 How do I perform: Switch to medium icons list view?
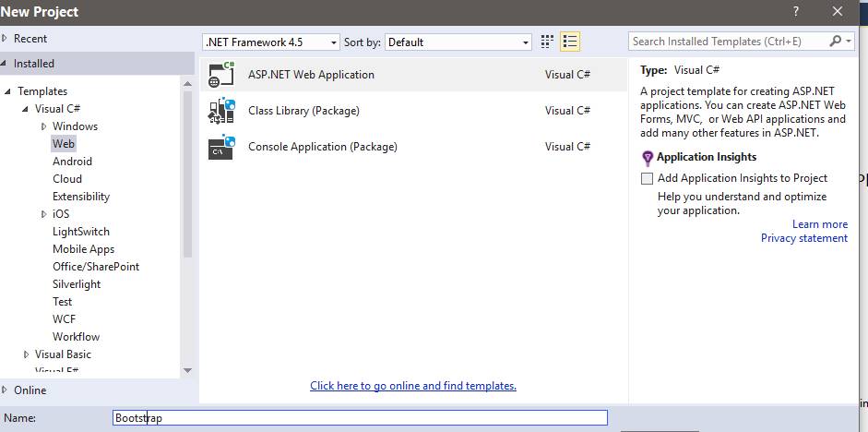(570, 42)
